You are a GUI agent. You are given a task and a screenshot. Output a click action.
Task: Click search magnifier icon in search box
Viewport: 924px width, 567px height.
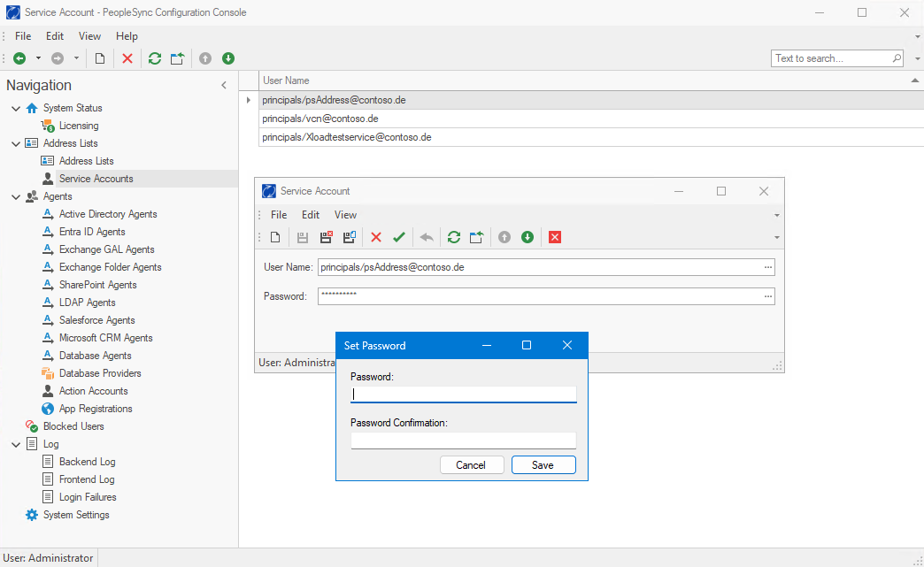897,58
